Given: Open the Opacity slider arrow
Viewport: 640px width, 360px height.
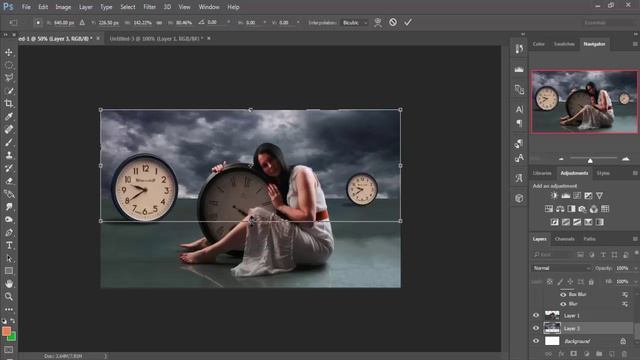Looking at the screenshot, I should point(635,268).
